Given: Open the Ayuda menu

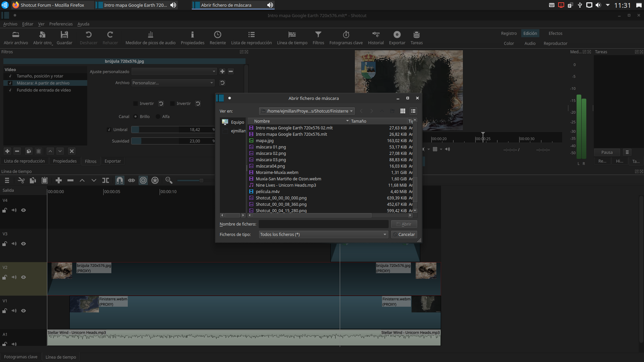Looking at the screenshot, I should click(x=83, y=24).
